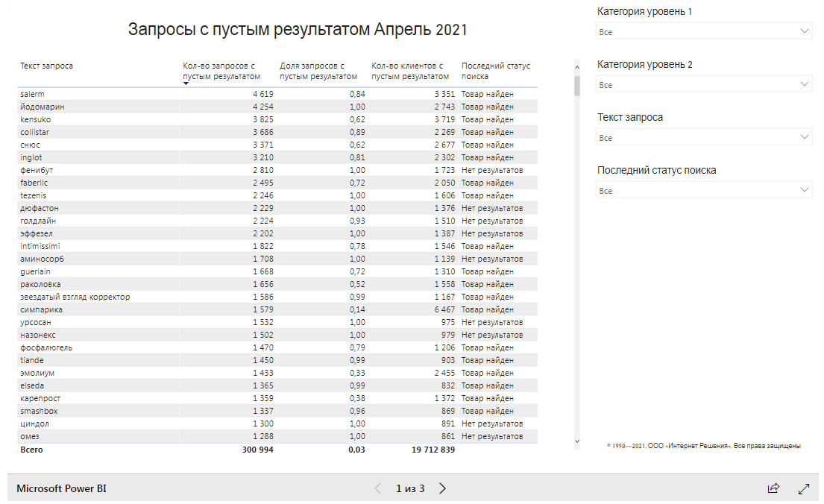
Task: Select the 'tezenis' query cell
Action: click(x=33, y=195)
